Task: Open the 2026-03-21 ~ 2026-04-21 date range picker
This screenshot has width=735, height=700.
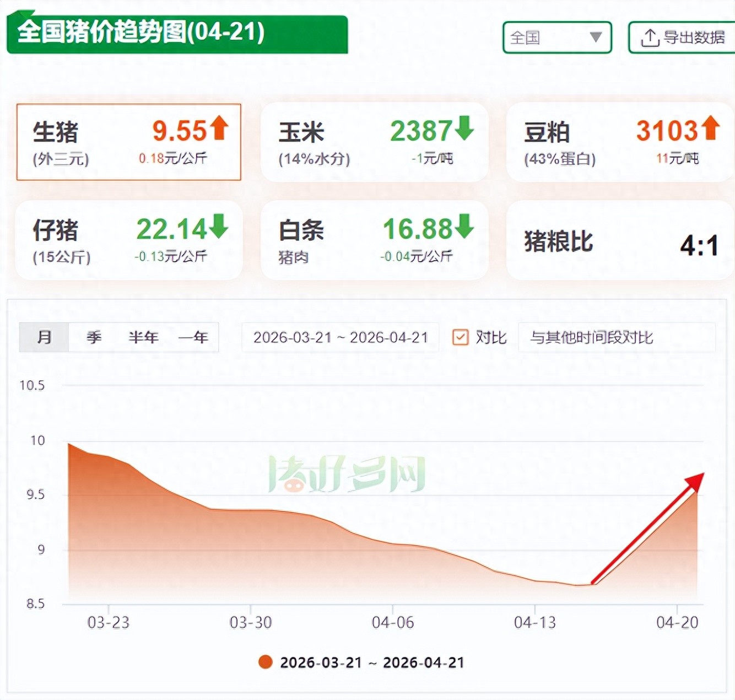Action: pos(340,337)
